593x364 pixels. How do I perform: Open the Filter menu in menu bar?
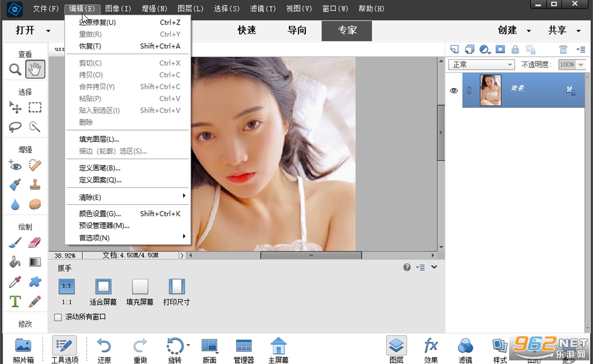coord(263,8)
